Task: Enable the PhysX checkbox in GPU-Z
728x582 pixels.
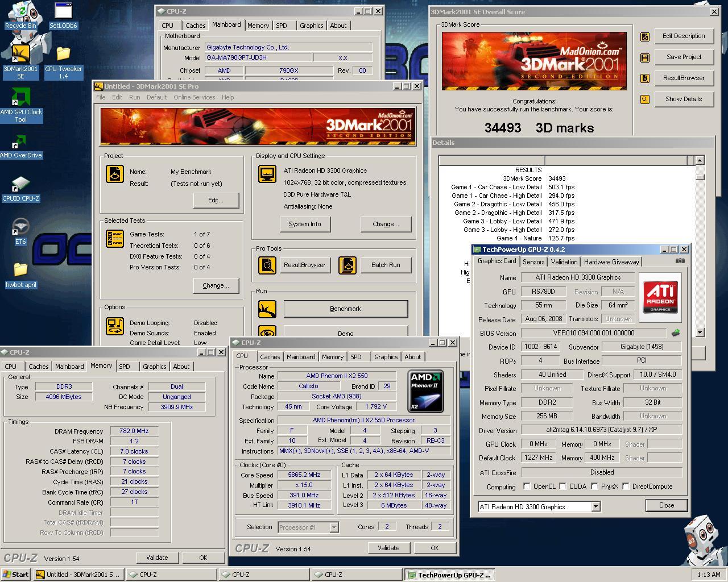Action: click(x=594, y=487)
